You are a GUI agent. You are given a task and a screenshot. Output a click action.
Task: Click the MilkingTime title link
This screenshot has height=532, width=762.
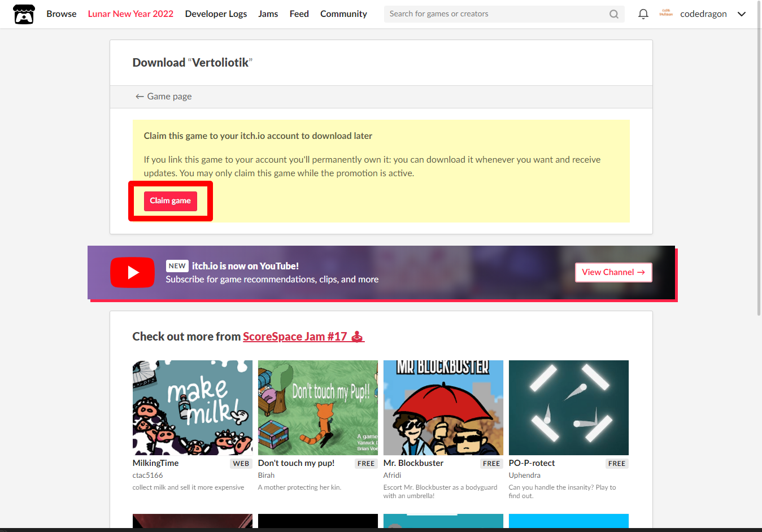155,463
